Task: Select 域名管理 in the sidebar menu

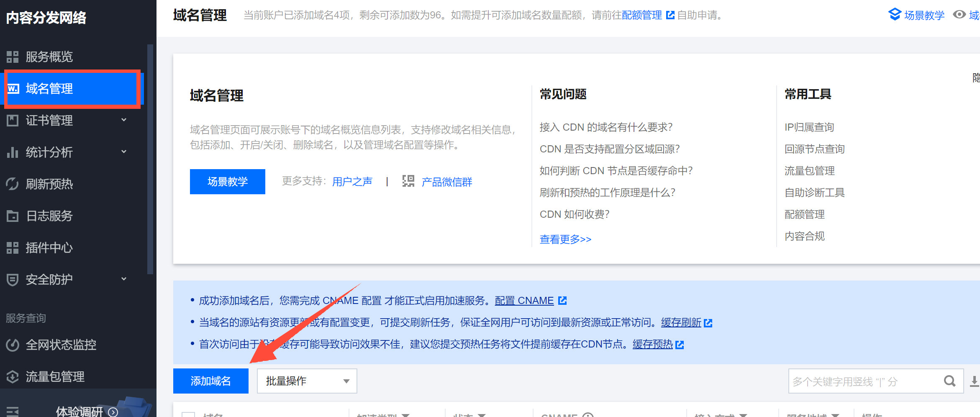Action: [72, 88]
